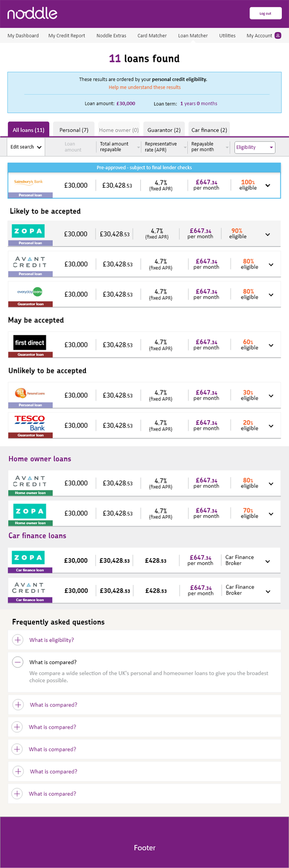Click the first direct lender logo
This screenshot has width=289, height=868.
tap(29, 343)
